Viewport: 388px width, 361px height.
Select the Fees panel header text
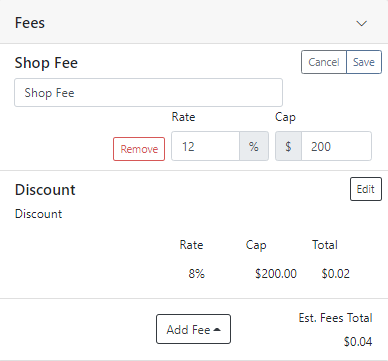click(x=30, y=23)
